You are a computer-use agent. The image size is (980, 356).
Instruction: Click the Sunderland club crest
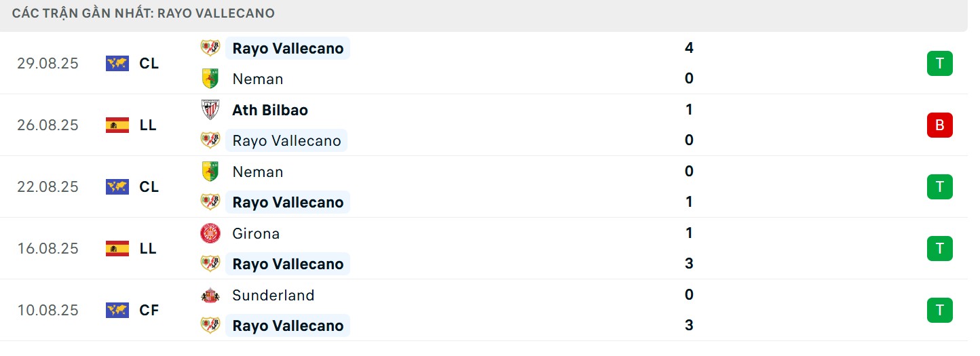[210, 295]
